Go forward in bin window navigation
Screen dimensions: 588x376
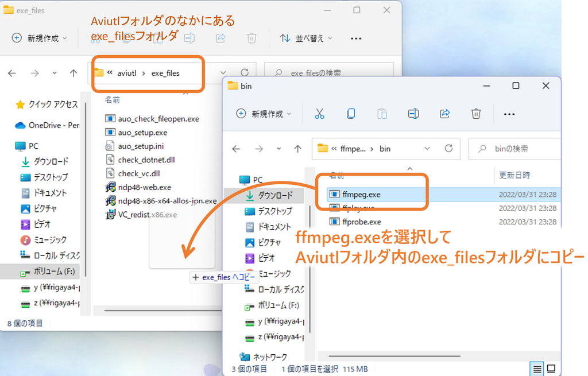[x=259, y=149]
